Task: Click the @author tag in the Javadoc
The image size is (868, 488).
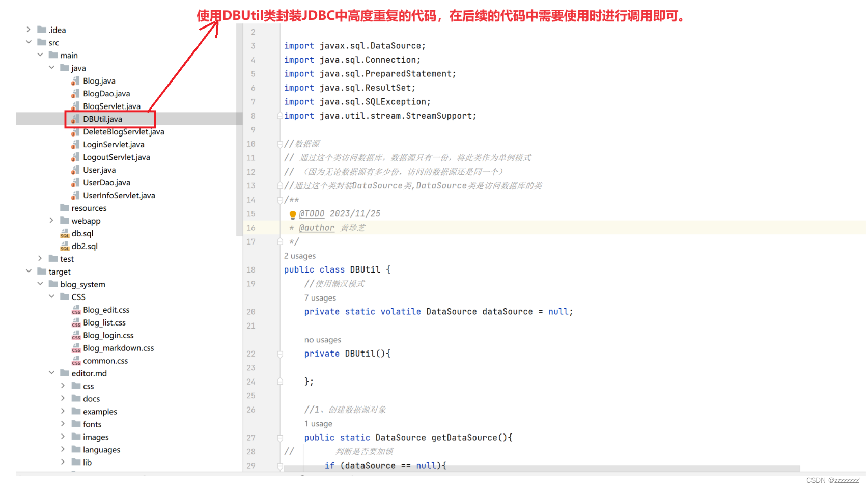Action: coord(317,228)
